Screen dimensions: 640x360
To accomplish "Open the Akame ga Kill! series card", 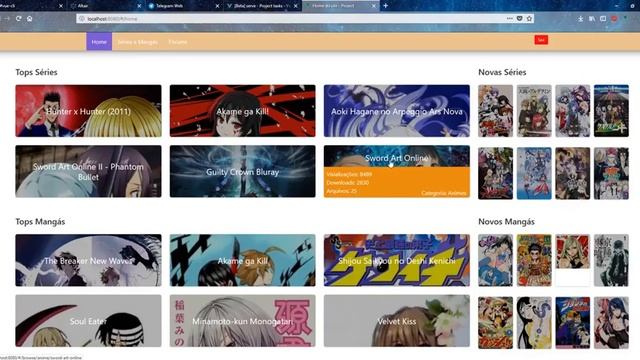I will pyautogui.click(x=242, y=111).
